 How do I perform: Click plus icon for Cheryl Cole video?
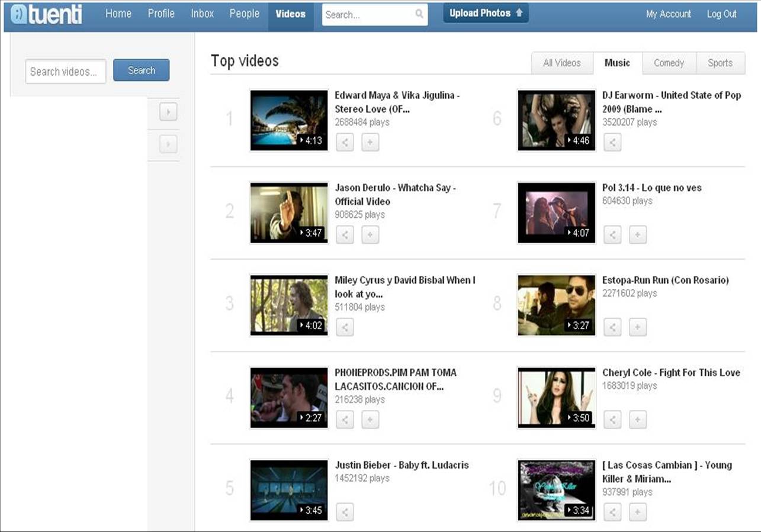638,420
